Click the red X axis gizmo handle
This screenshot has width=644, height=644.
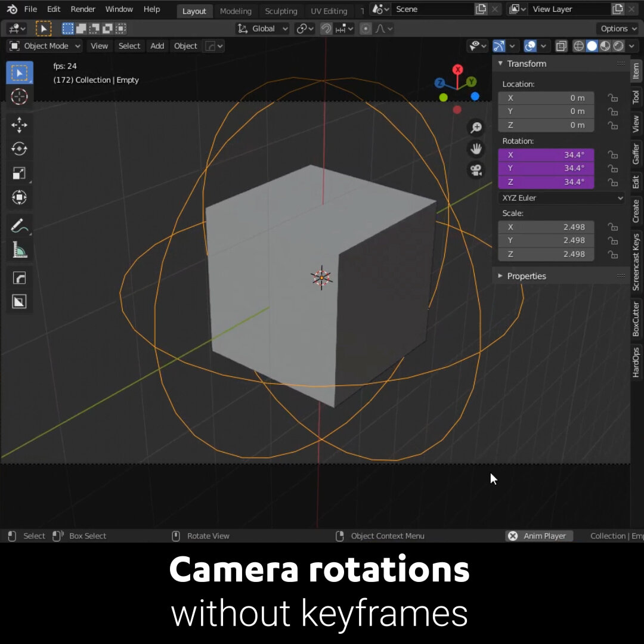pyautogui.click(x=457, y=69)
